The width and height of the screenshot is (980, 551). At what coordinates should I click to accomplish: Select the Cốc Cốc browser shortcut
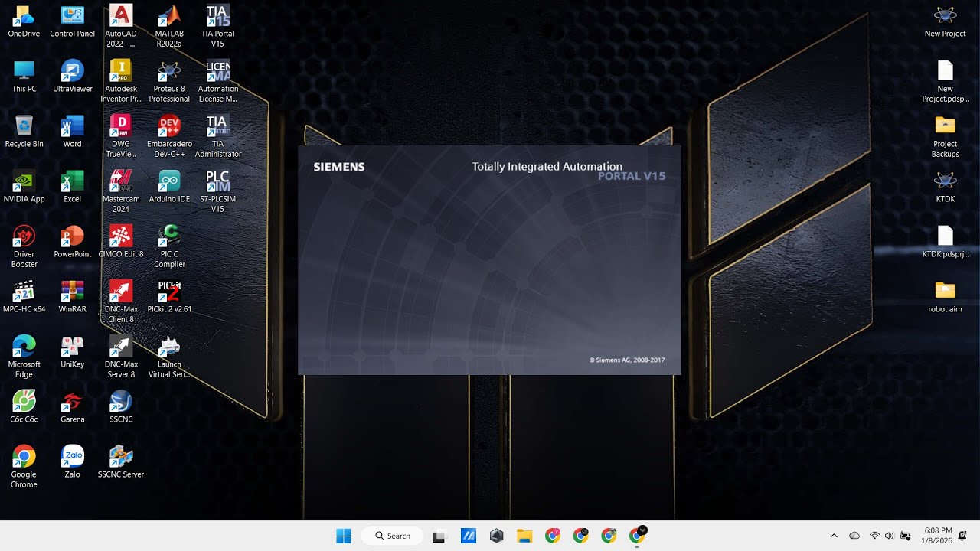click(24, 407)
